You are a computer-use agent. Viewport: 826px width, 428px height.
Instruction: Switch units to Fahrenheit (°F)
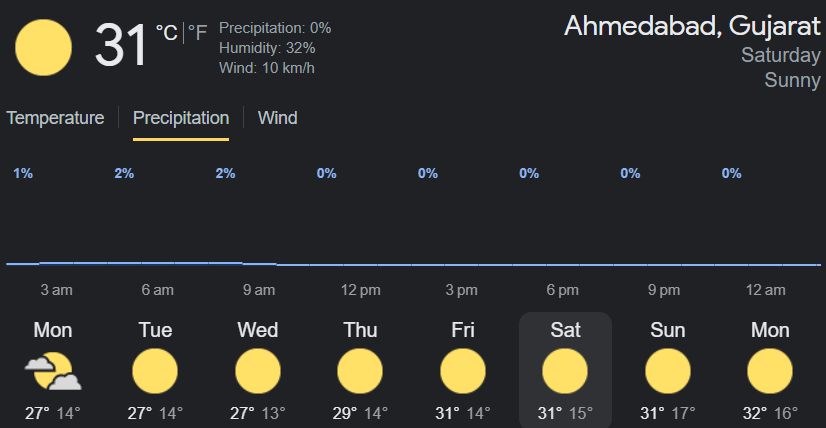[198, 34]
